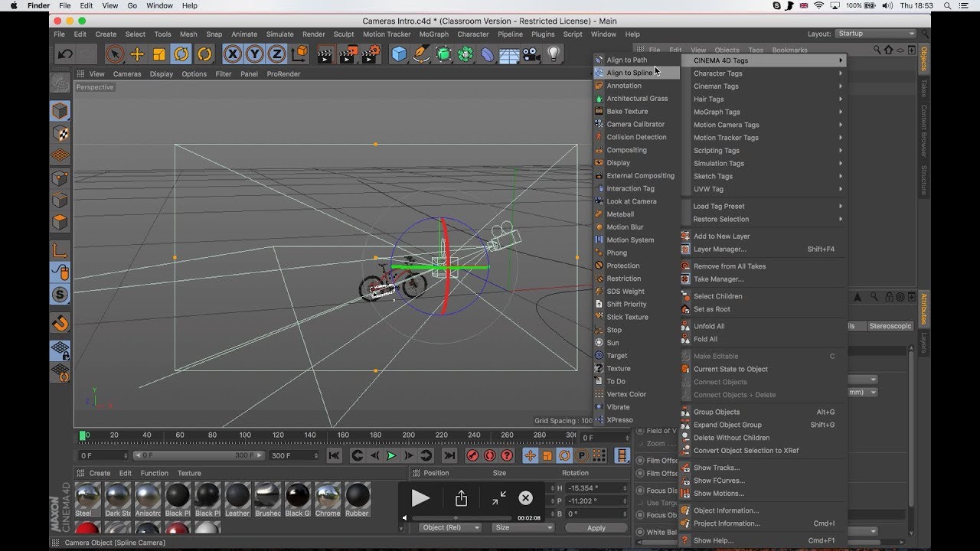Click Current State to Object

(x=766, y=369)
